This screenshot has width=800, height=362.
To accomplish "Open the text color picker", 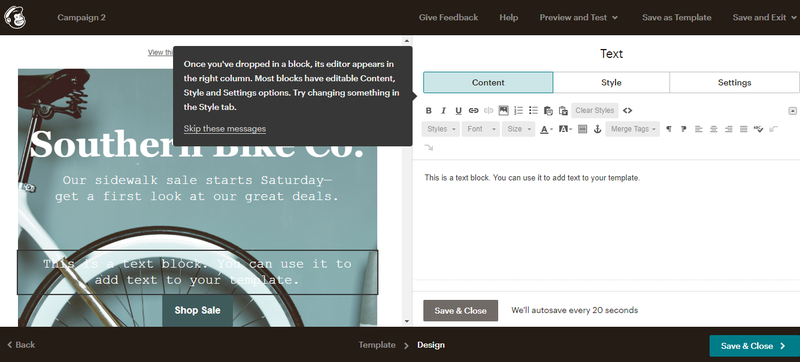I will pos(546,130).
